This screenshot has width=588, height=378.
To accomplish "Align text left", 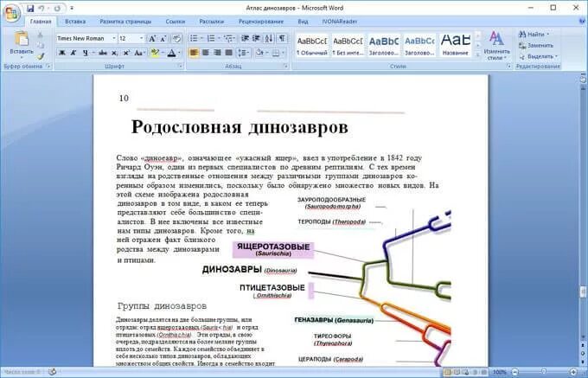I will [194, 53].
